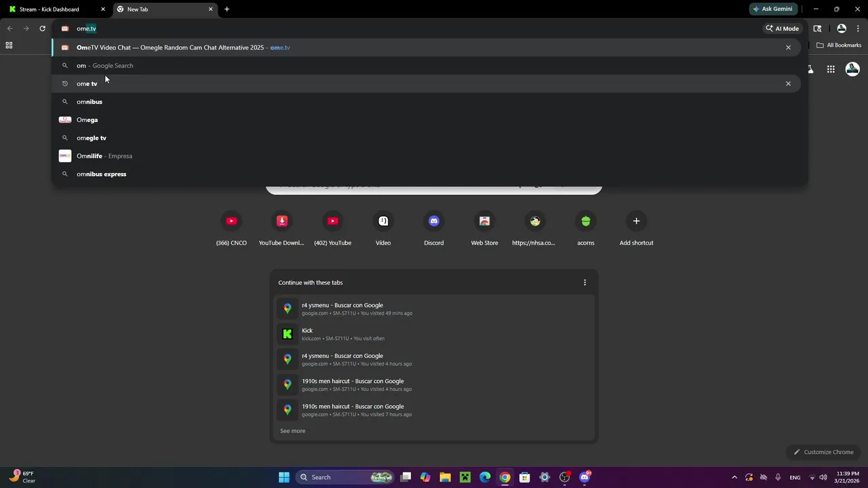Open Microsoft Store from the taskbar
This screenshot has width=868, height=488.
(x=525, y=477)
